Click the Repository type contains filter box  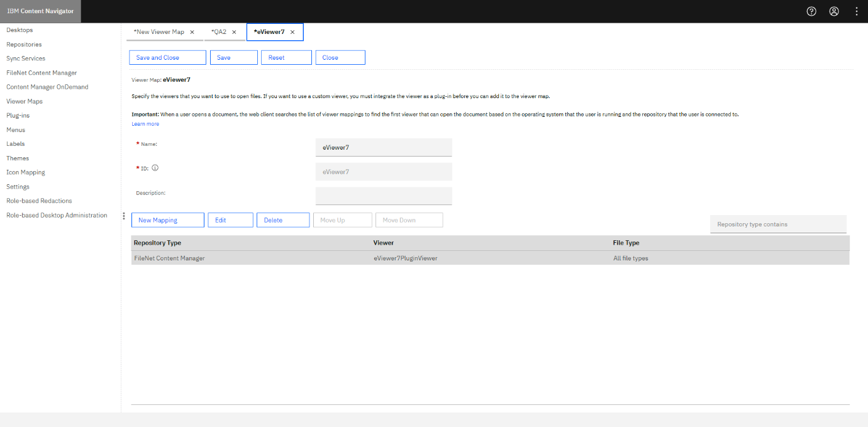[x=777, y=225]
